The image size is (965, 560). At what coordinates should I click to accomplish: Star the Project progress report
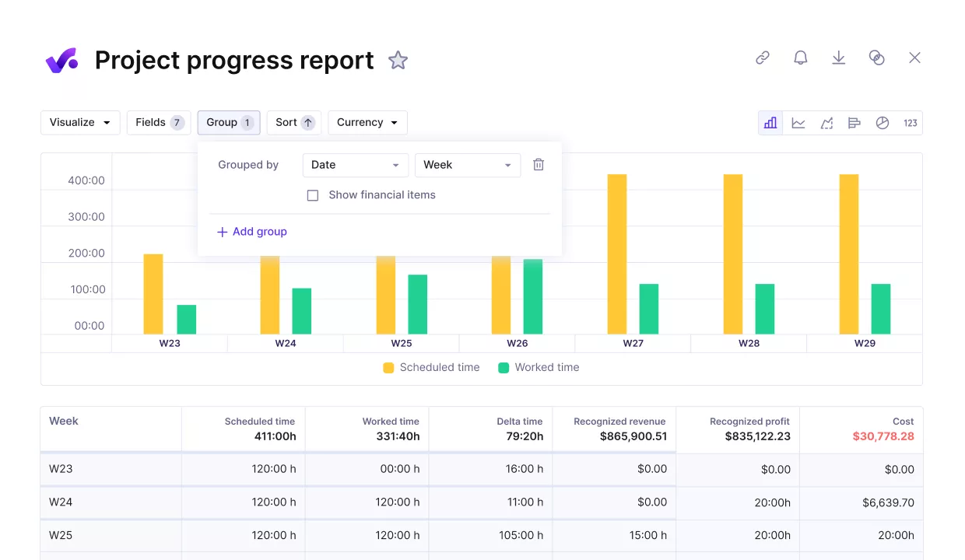coord(398,60)
